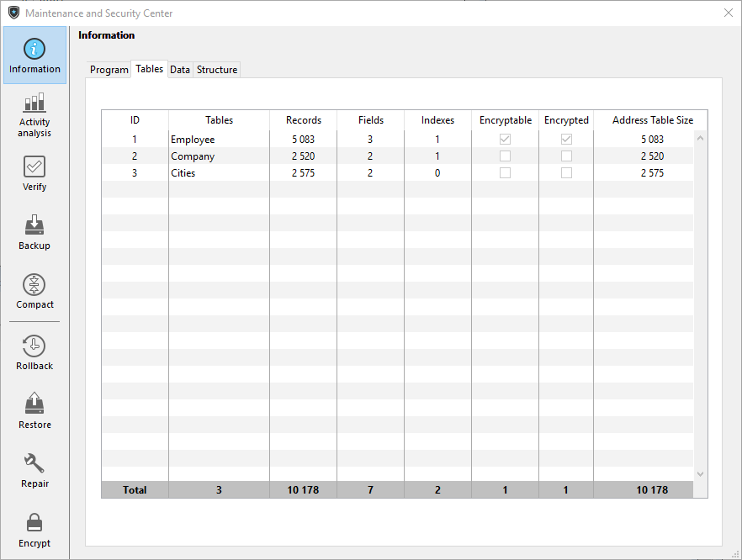The image size is (742, 560).
Task: Toggle Encrypted checkbox for Company row
Action: coord(566,156)
